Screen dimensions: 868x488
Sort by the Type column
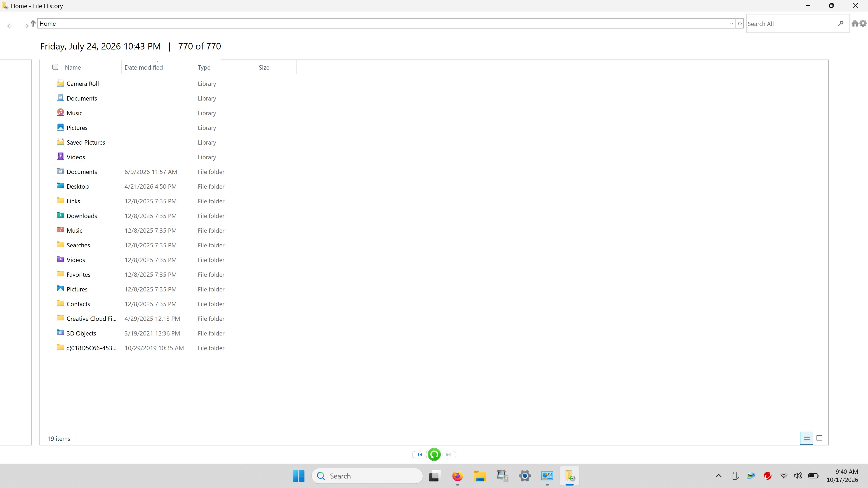[204, 67]
